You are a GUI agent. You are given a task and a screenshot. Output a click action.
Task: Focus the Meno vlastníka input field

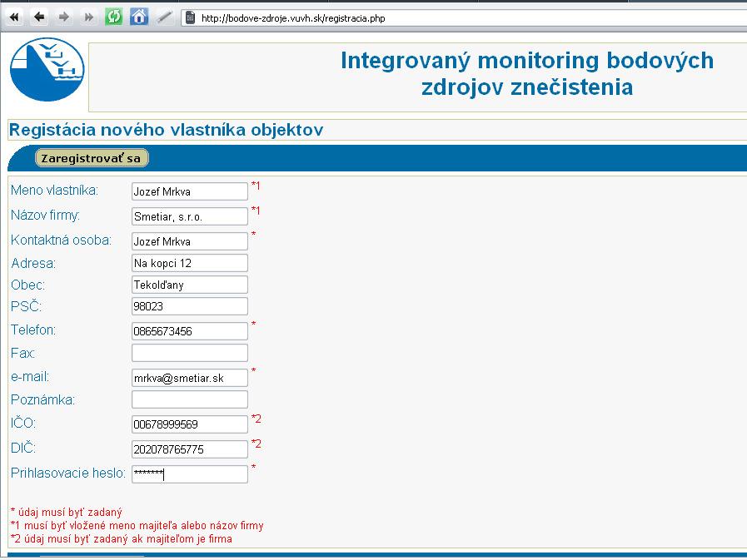tap(190, 191)
